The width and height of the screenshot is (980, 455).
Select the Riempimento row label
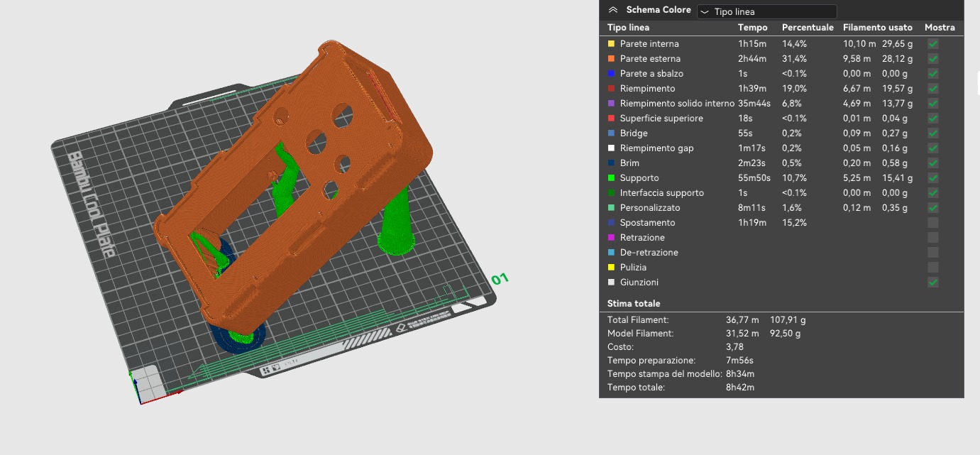click(x=647, y=89)
